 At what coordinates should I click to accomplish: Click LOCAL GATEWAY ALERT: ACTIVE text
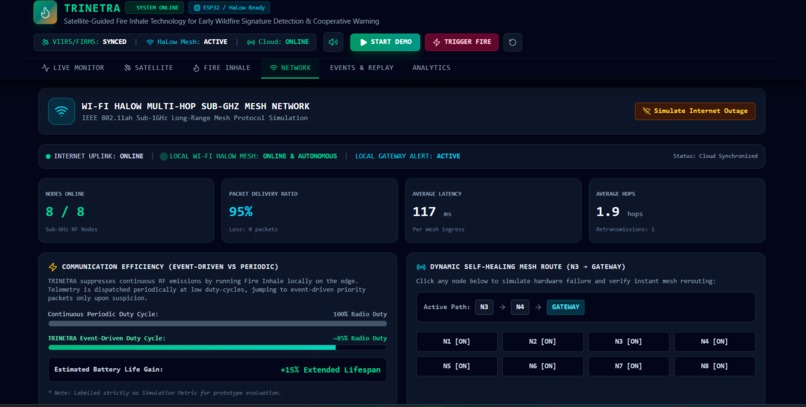(408, 156)
